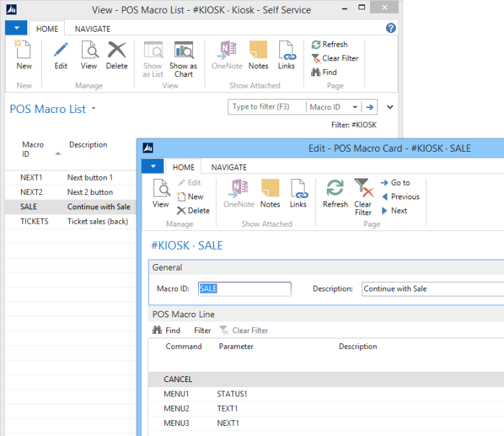Screen dimensions: 504x436
Task: Open the help question mark icon
Action: pyautogui.click(x=391, y=28)
